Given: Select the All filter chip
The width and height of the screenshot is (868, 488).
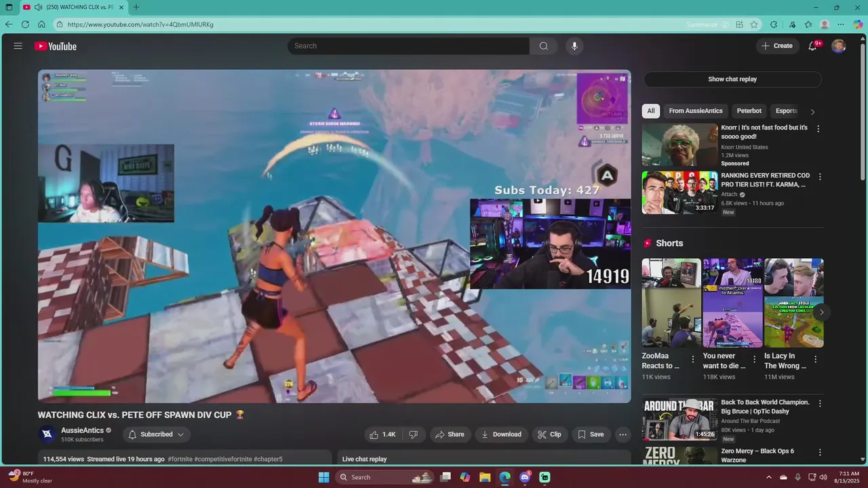Looking at the screenshot, I should [x=651, y=111].
